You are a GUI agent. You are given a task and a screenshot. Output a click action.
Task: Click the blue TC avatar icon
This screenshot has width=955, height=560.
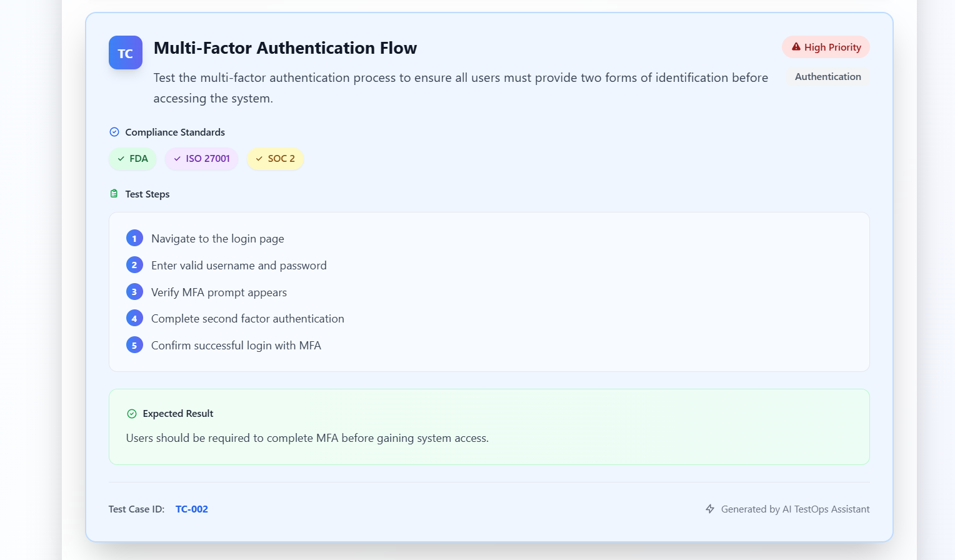click(x=126, y=52)
